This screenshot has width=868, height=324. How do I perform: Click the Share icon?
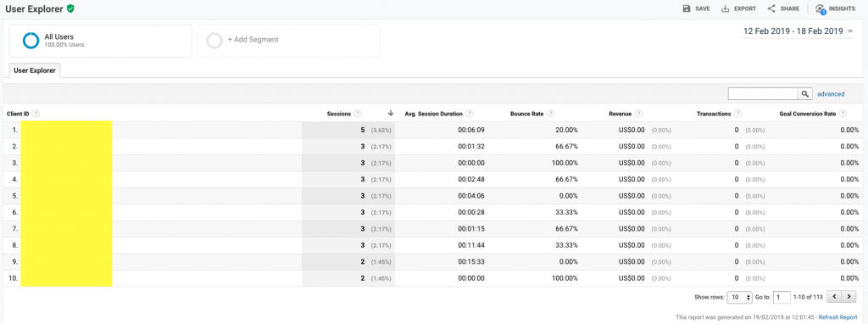coord(771,8)
